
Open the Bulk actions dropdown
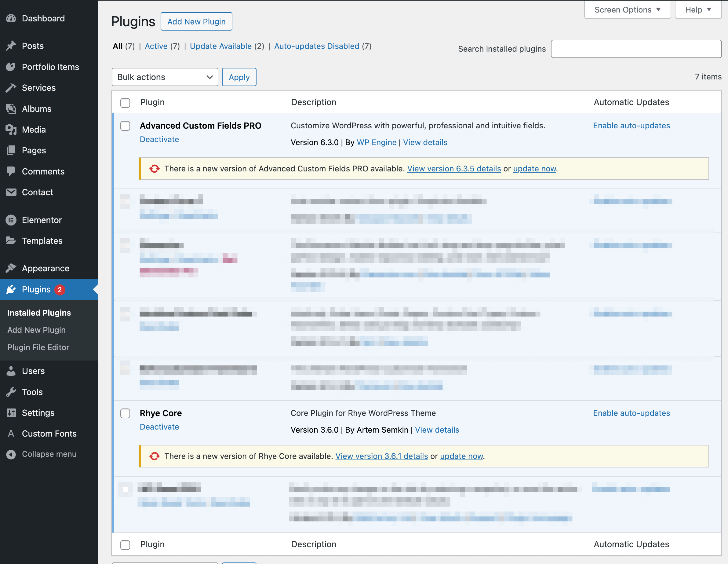[165, 77]
